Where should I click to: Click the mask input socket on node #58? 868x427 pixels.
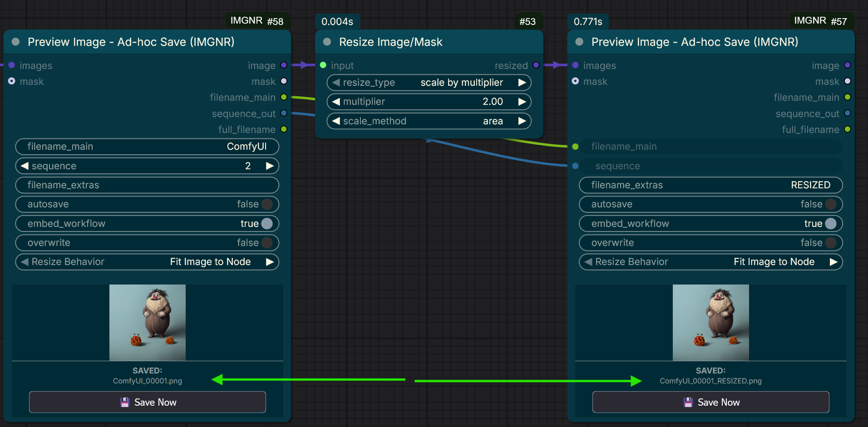coord(12,81)
